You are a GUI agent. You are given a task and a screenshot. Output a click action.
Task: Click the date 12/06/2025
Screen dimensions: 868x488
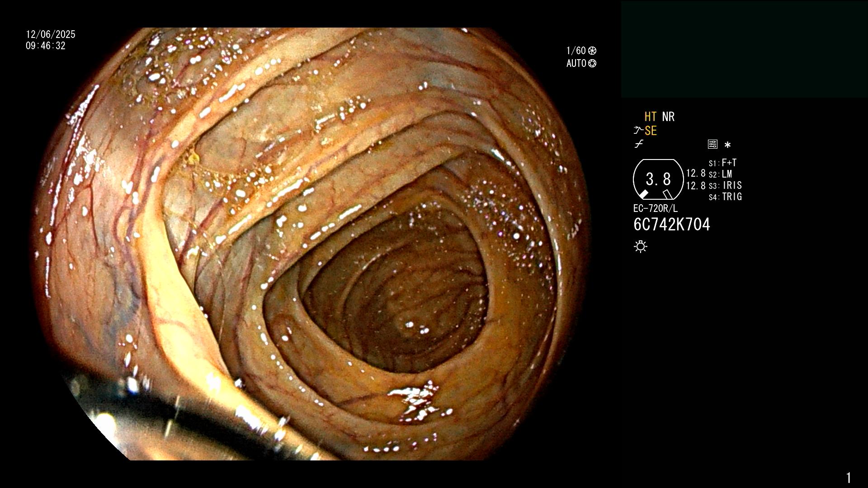click(51, 34)
